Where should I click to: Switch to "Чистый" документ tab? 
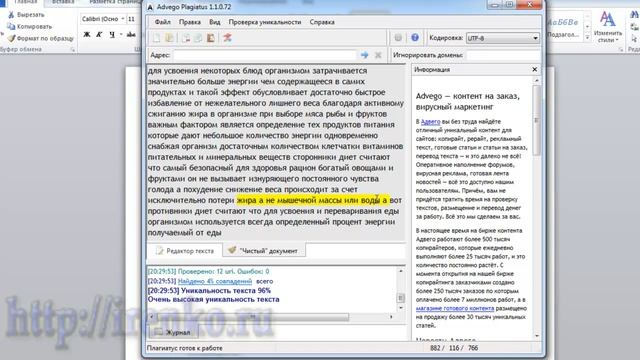click(x=264, y=251)
